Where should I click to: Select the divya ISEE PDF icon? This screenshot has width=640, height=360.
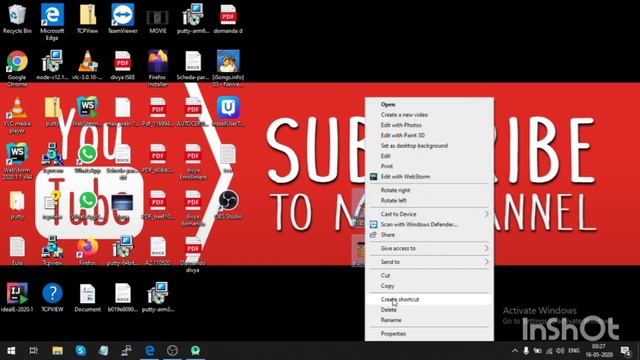122,65
